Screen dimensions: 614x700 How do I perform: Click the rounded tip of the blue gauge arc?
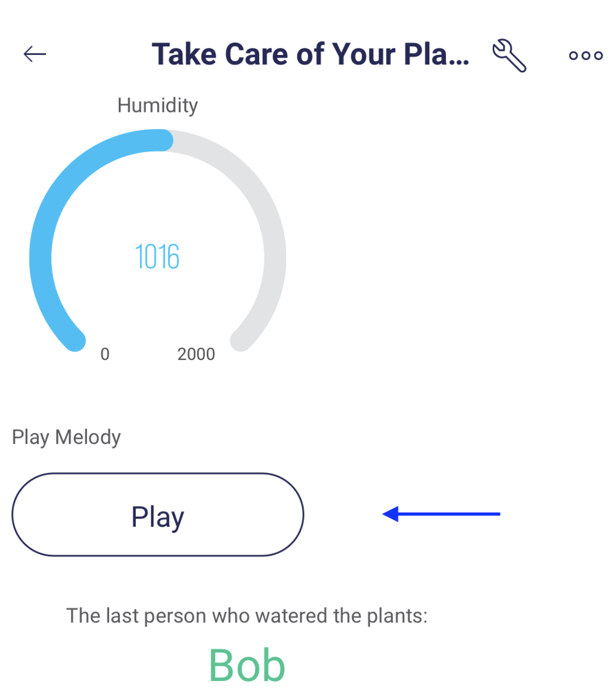tap(164, 140)
